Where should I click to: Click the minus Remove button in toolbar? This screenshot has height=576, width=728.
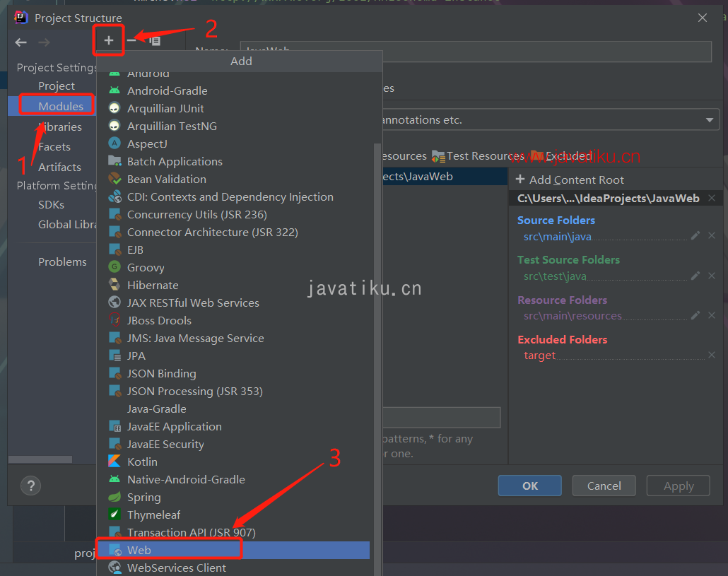pos(132,41)
